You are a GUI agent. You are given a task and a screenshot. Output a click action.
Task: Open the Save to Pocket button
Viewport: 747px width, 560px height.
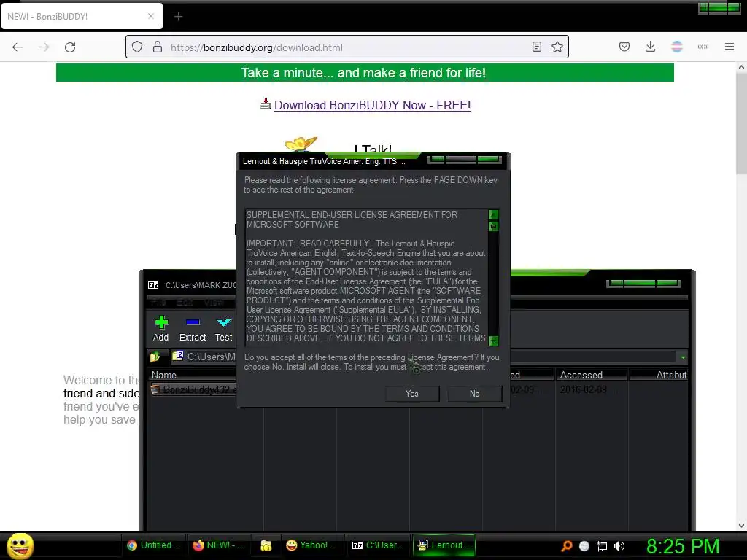coord(624,47)
